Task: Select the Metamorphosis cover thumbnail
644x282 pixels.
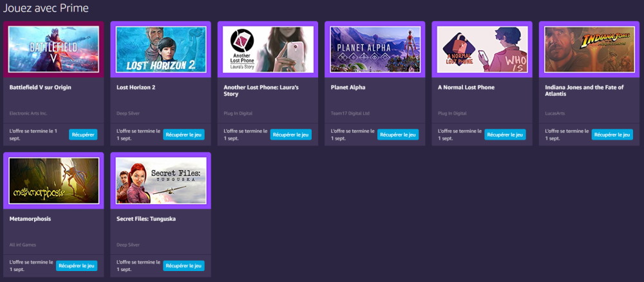Action: point(53,181)
